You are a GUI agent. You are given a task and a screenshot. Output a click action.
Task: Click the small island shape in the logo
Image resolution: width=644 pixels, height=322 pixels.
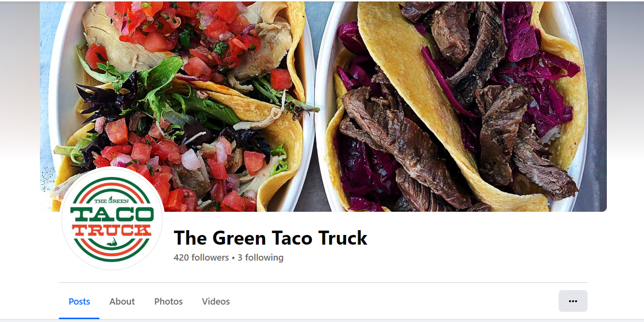[112, 242]
